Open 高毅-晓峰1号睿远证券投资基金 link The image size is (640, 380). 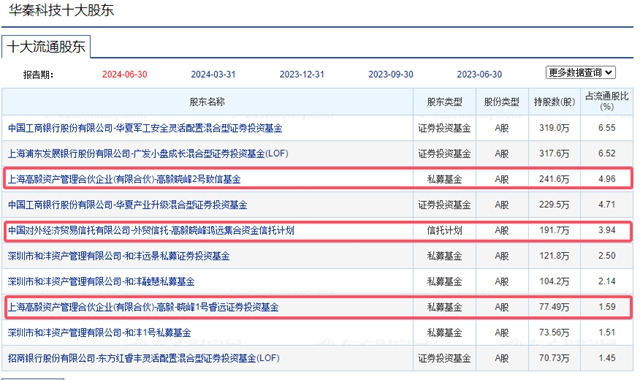coord(143,307)
